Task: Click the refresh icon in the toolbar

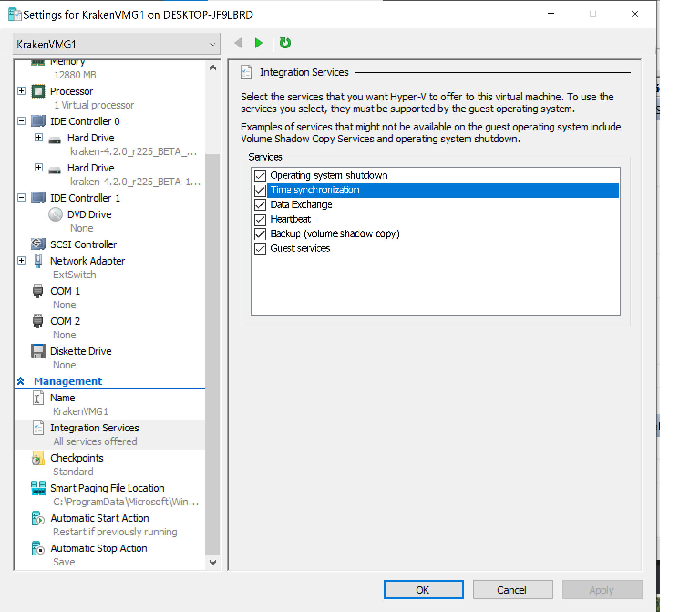Action: pos(285,43)
